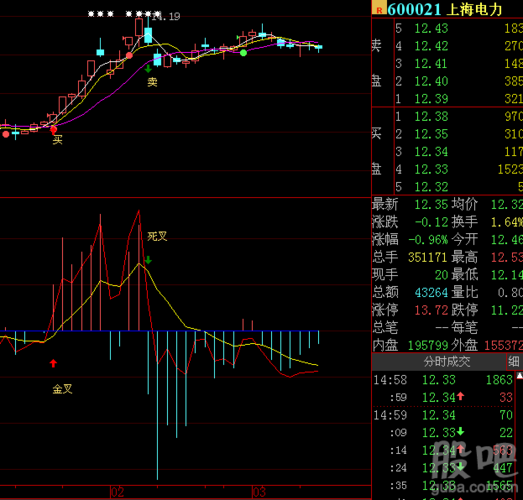Click the 换手 label

(x=465, y=222)
